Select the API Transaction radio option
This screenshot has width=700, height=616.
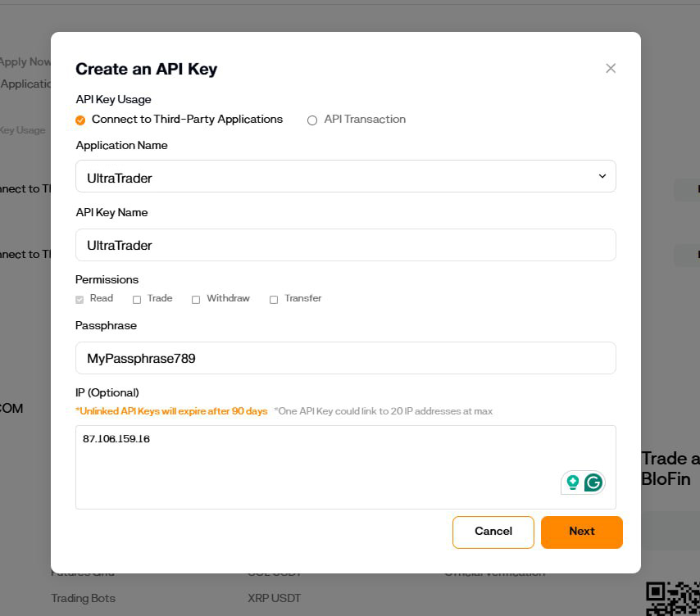[312, 120]
